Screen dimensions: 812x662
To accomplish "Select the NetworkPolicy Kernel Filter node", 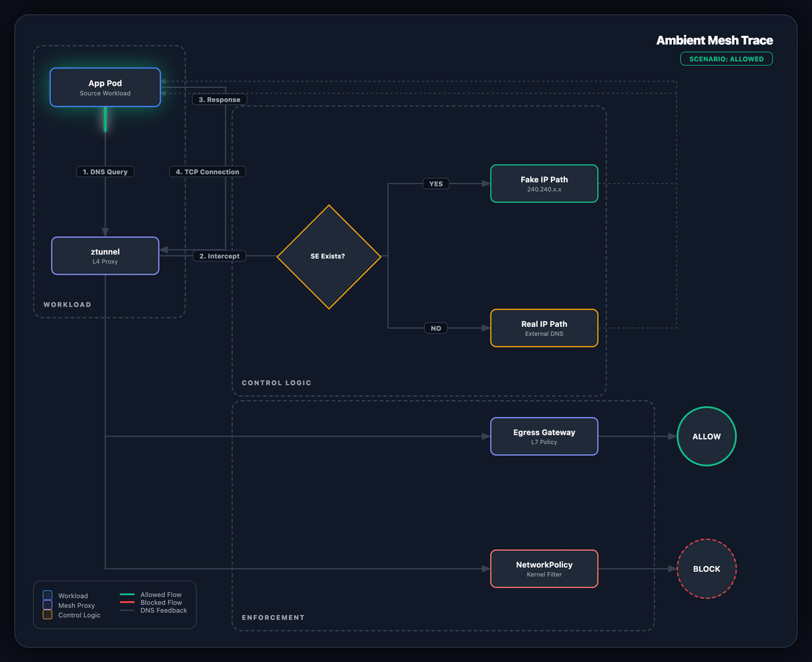I will [544, 569].
